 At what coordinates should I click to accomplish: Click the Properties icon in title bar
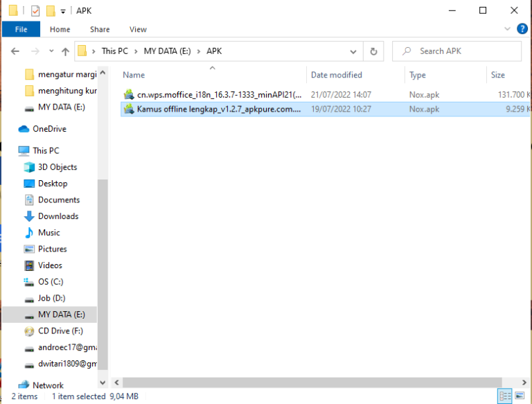[x=35, y=10]
